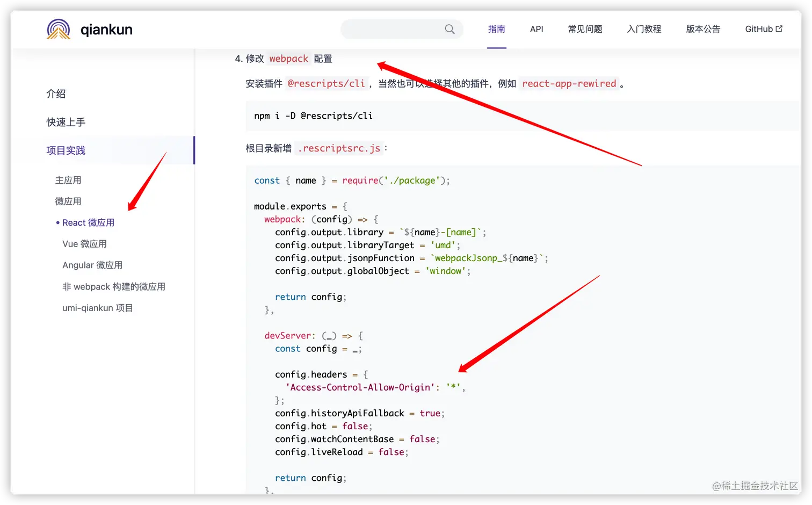Screen dimensions: 812x505
Task: Click the 'config.output.jsonpFunction' code line
Action: tap(411, 258)
